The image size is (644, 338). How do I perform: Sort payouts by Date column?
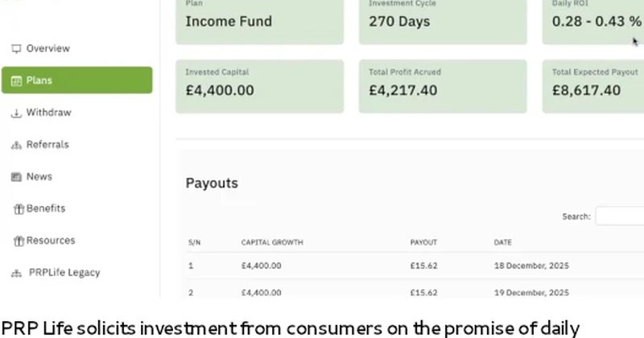coord(503,242)
